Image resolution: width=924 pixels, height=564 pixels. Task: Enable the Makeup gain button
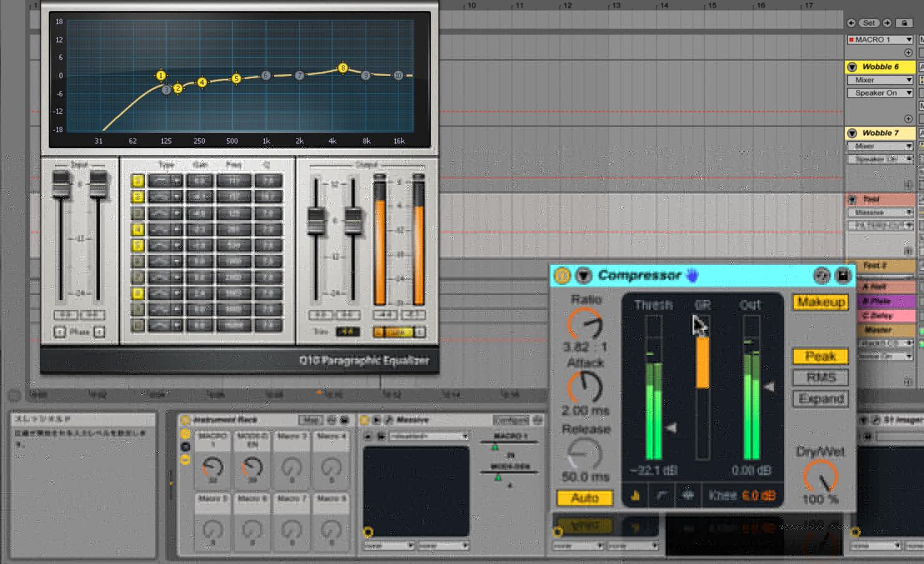(821, 302)
